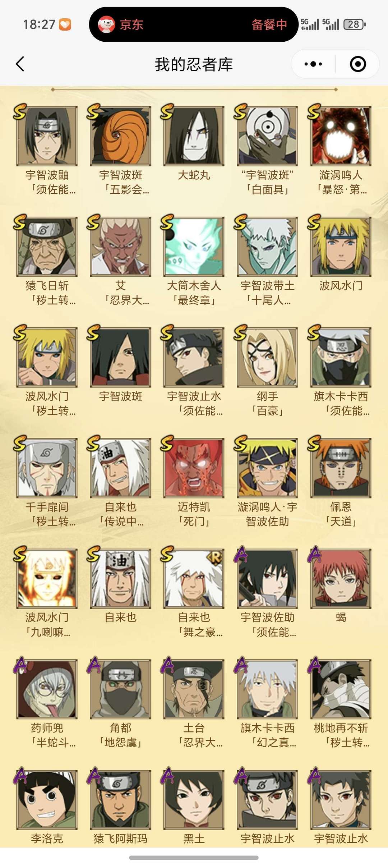The height and width of the screenshot is (868, 388).
Task: Choose the 大筒木舍人「最终章」portrait
Action: coord(194,247)
